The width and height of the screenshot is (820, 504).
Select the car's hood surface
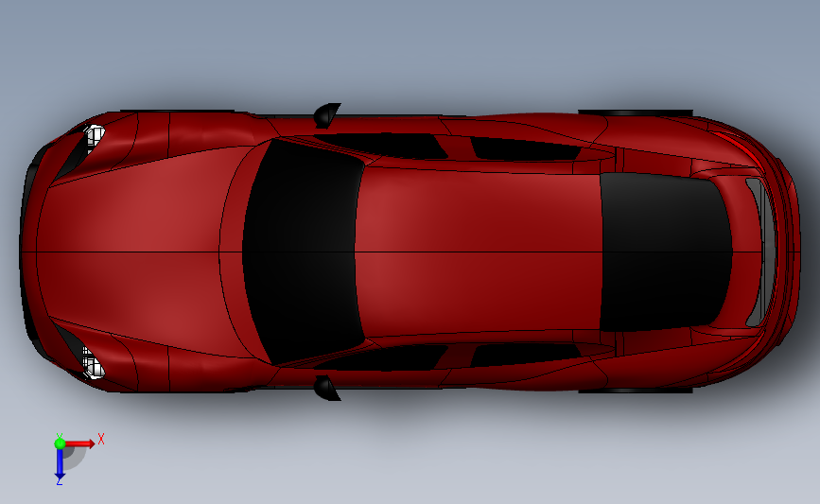point(136,252)
